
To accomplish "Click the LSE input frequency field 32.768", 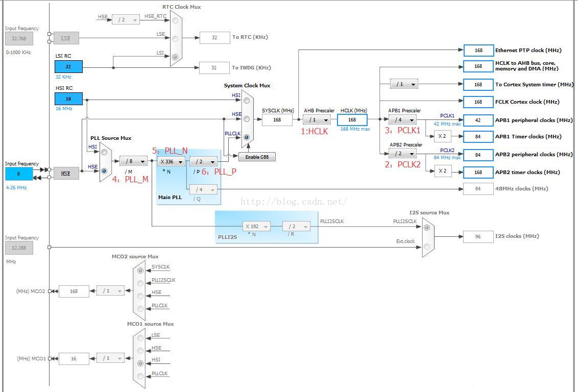I will 19,39.
